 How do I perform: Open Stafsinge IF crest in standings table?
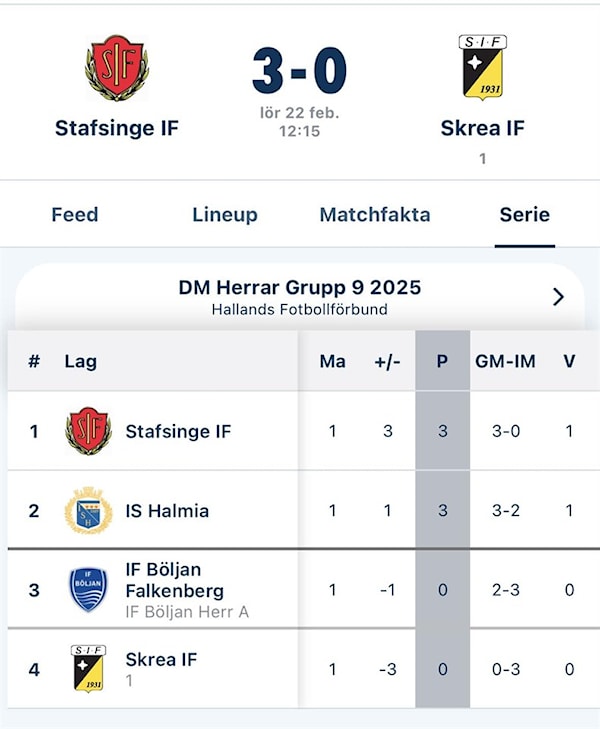click(x=88, y=431)
